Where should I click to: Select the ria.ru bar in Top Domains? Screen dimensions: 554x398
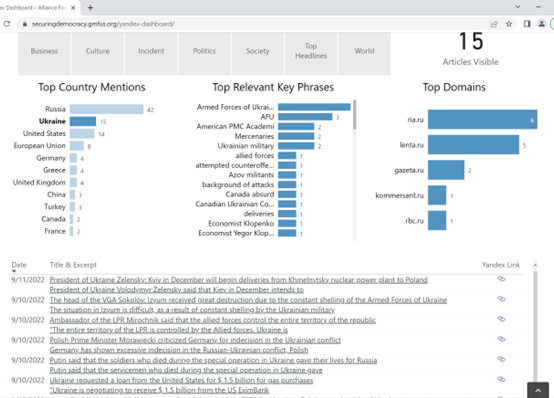482,119
